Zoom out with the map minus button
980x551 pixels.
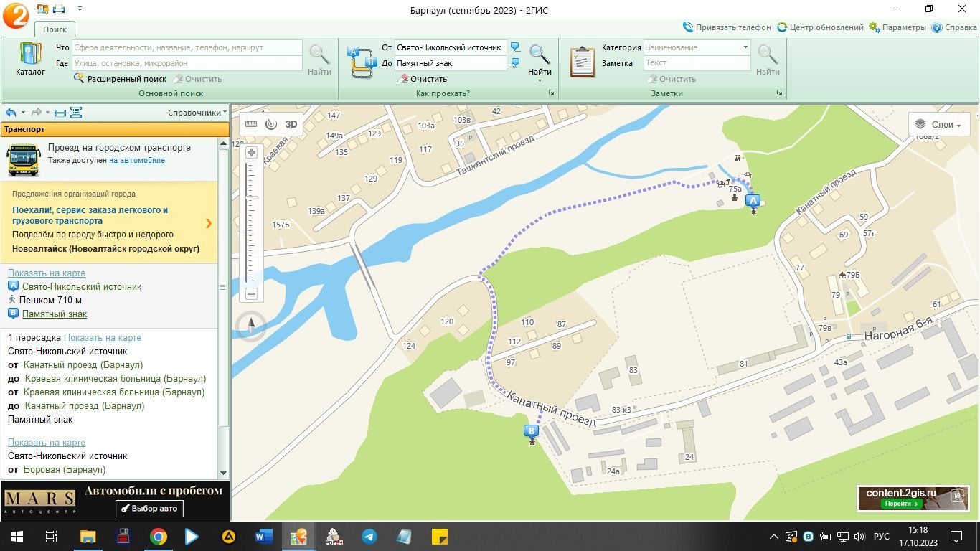tap(251, 293)
